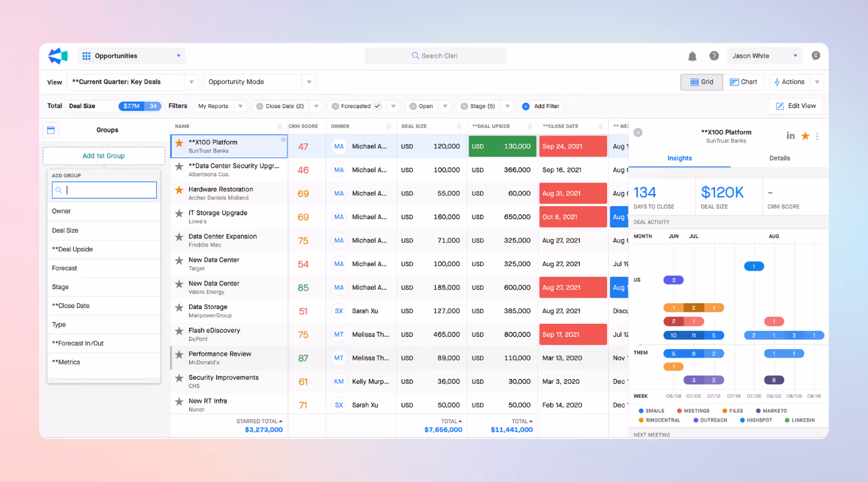Click the SX avatar in Data Storage row
Image resolution: width=868 pixels, height=482 pixels.
[x=339, y=311]
